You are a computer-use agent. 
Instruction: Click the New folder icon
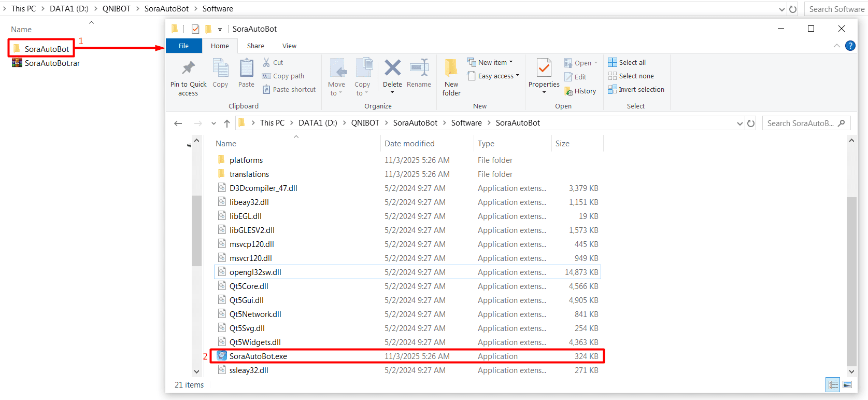451,68
